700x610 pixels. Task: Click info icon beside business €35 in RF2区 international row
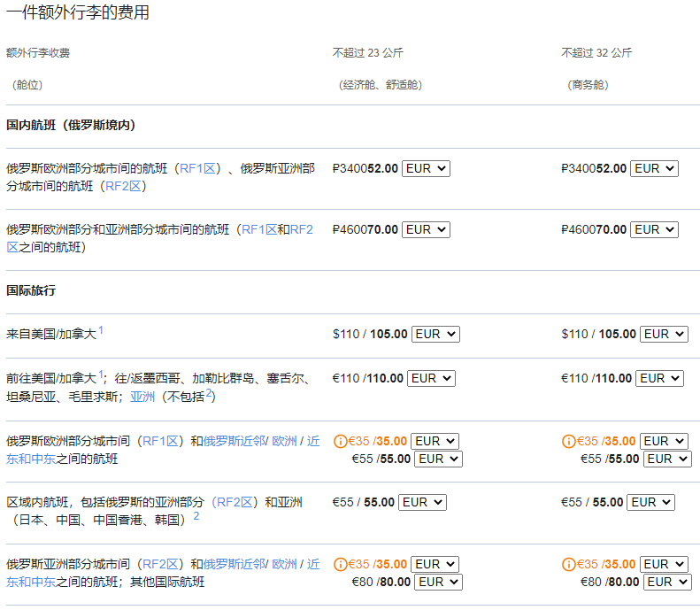568,564
